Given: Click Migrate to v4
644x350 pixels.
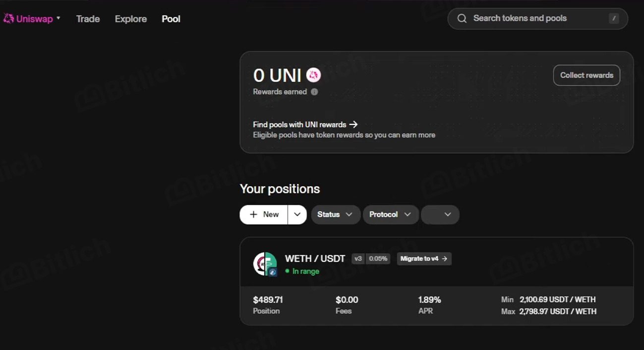Looking at the screenshot, I should [424, 258].
